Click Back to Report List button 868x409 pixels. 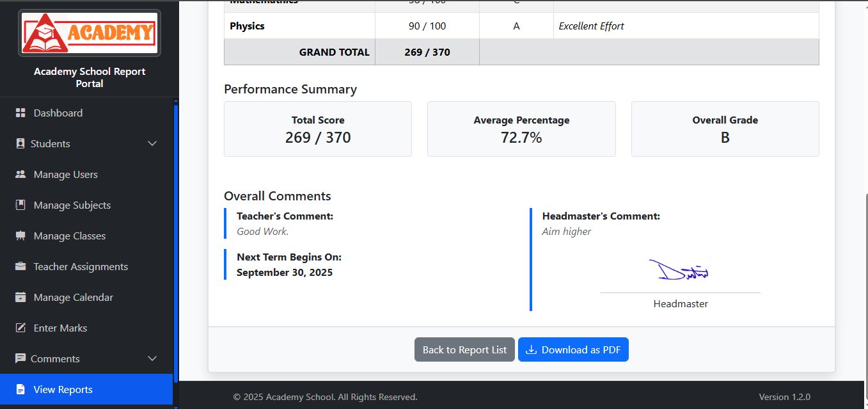tap(464, 349)
